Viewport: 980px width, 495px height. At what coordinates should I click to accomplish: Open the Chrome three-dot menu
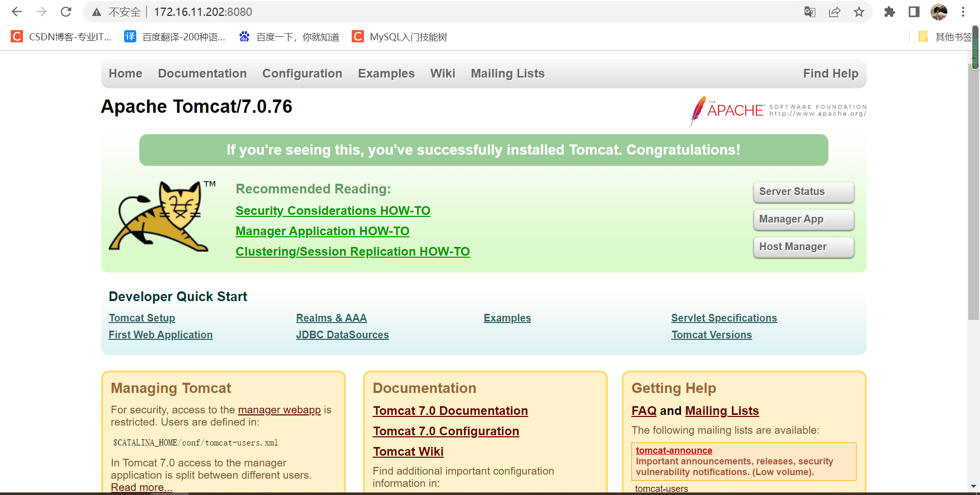tap(963, 12)
